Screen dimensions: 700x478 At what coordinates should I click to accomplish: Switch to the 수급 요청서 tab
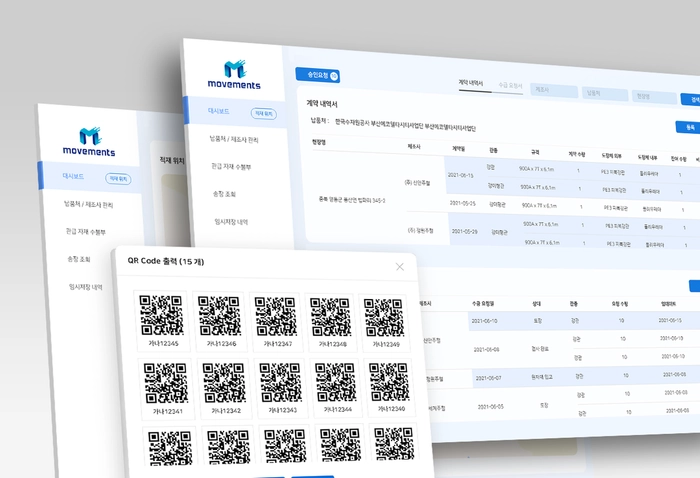coord(510,86)
